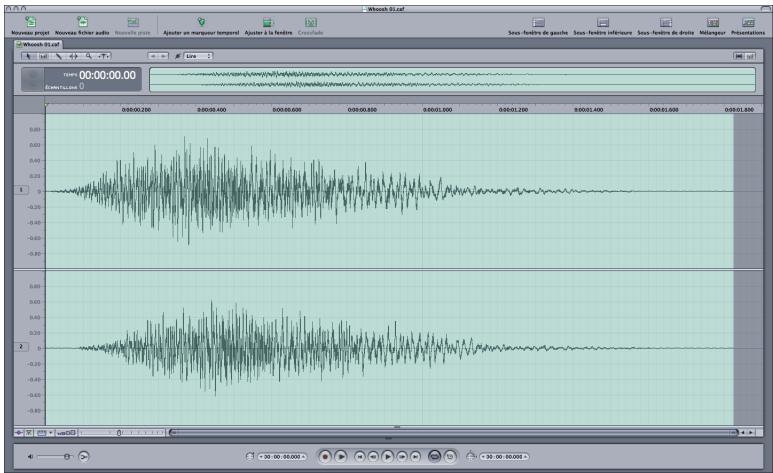This screenshot has height=473, width=773.
Task: Select channel 1 label button
Action: tap(21, 190)
